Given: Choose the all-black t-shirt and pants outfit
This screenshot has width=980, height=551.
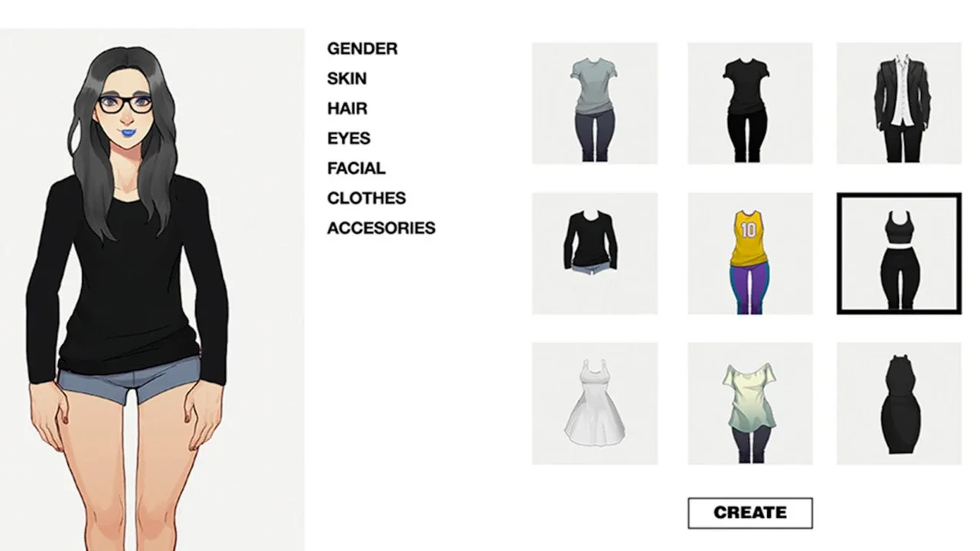Looking at the screenshot, I should point(750,103).
